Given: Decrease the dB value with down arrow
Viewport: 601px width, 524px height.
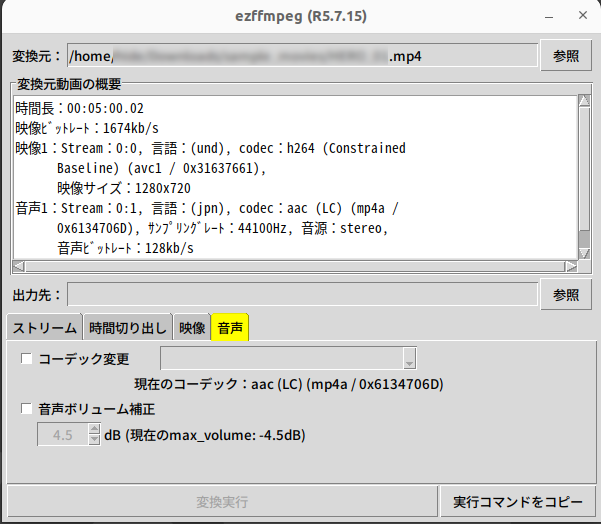Looking at the screenshot, I should (x=95, y=440).
